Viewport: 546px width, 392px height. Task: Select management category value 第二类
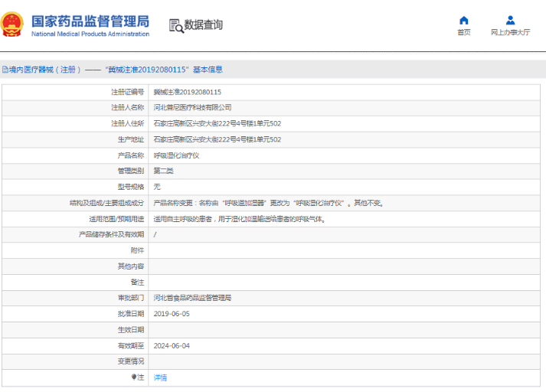click(163, 171)
